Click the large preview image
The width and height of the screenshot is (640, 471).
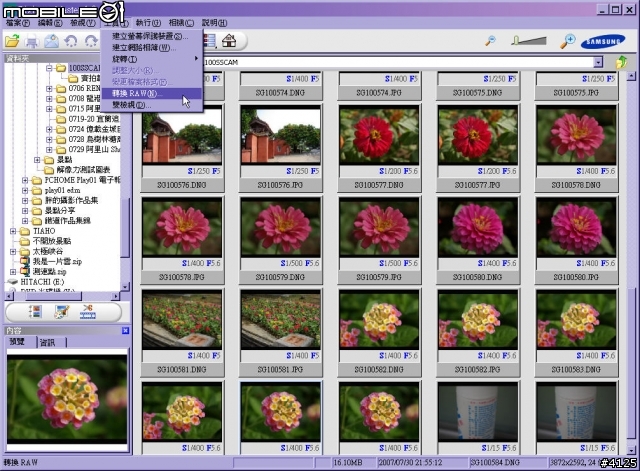coord(67,399)
